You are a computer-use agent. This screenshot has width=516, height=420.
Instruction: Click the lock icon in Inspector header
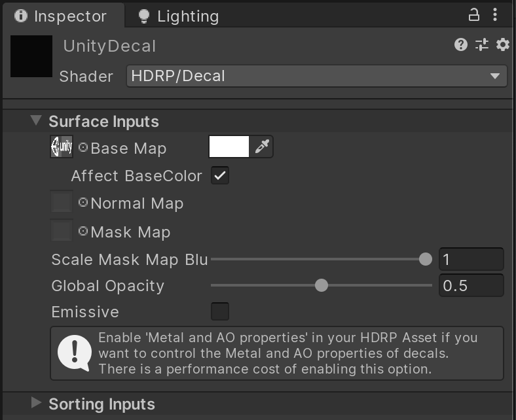click(x=473, y=15)
